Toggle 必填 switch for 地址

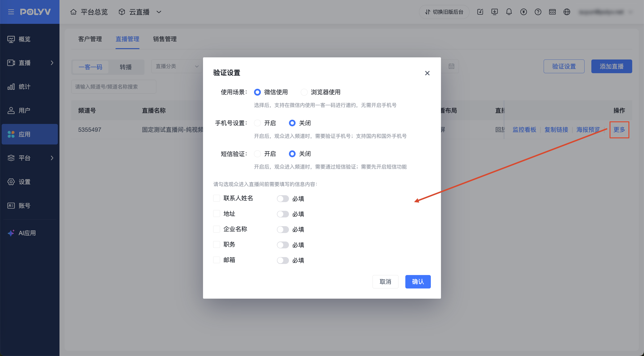(x=283, y=214)
